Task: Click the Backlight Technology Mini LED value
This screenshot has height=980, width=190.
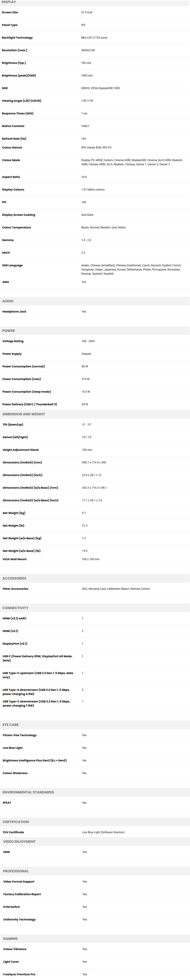Action: (94, 38)
